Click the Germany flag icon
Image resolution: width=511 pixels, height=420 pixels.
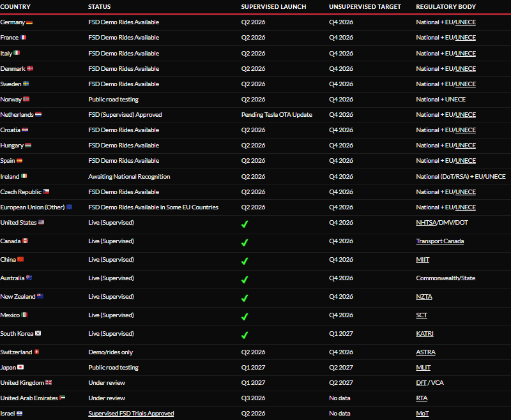click(29, 22)
